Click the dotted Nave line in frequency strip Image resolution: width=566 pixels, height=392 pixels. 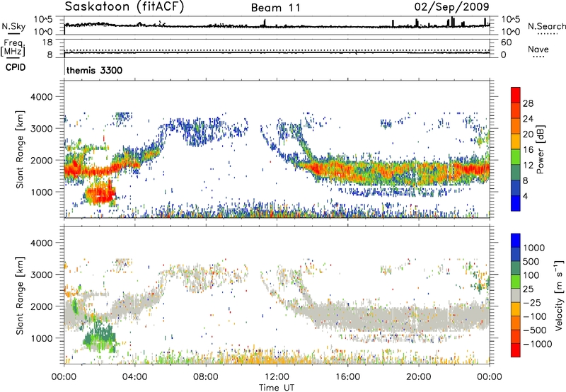coord(277,50)
